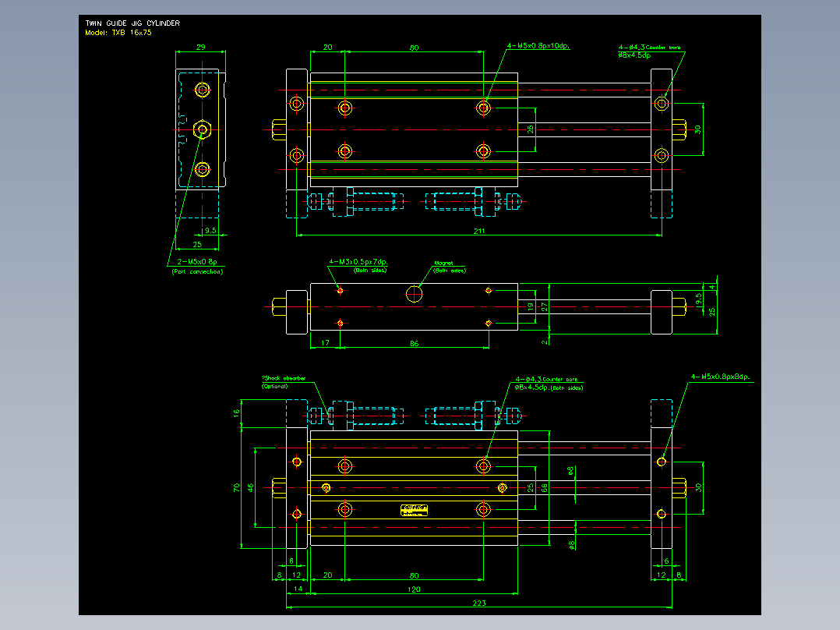Select the "86" dimension value
This screenshot has width=840, height=630.
[x=414, y=344]
